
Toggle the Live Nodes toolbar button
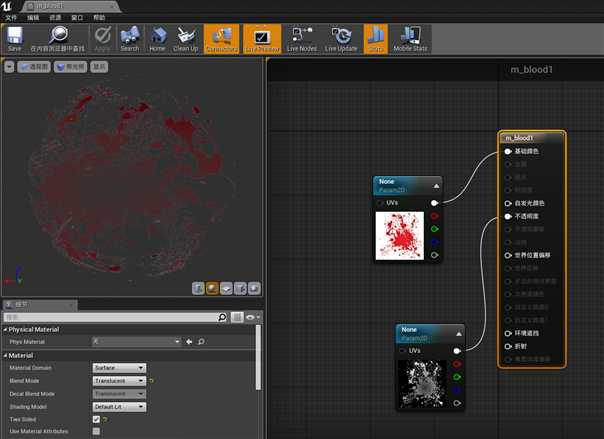(302, 39)
